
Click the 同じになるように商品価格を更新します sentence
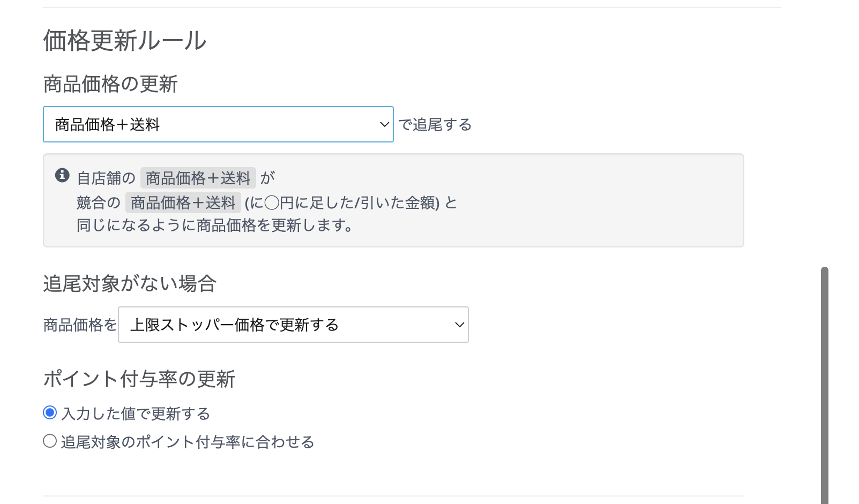pyautogui.click(x=214, y=225)
